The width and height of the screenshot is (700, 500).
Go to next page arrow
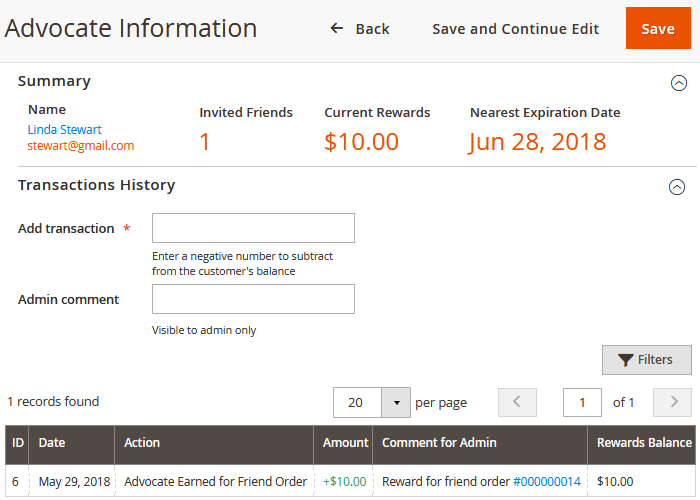click(672, 403)
